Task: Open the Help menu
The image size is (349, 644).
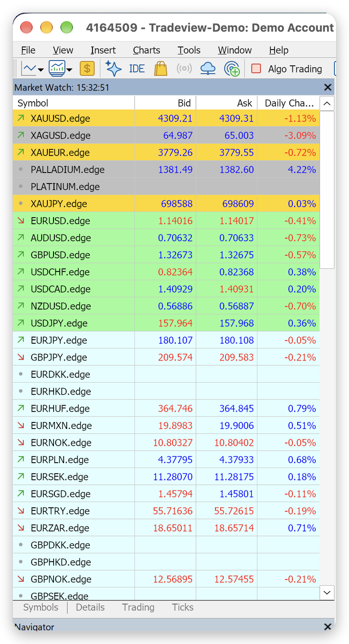Action: pyautogui.click(x=279, y=50)
